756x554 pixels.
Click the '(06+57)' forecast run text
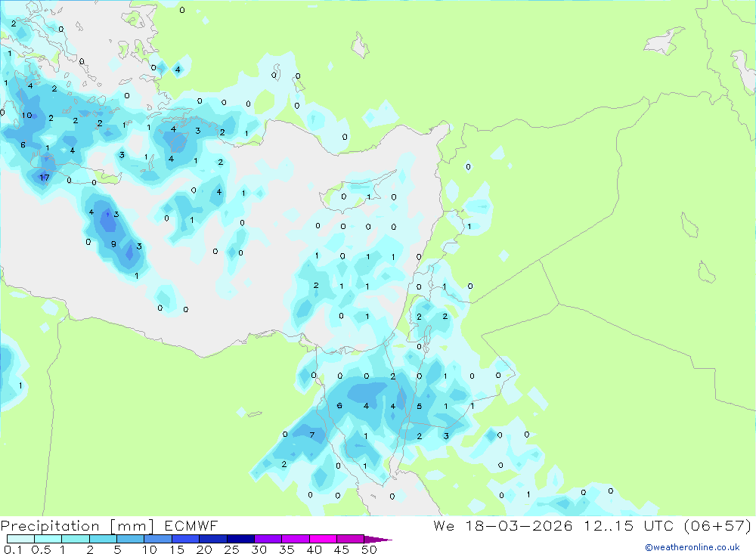[717, 525]
